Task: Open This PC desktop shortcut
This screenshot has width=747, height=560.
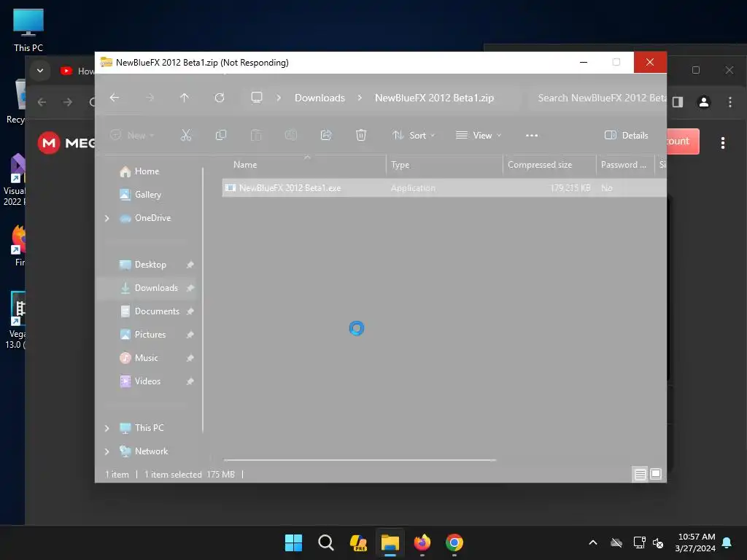Action: pyautogui.click(x=28, y=30)
